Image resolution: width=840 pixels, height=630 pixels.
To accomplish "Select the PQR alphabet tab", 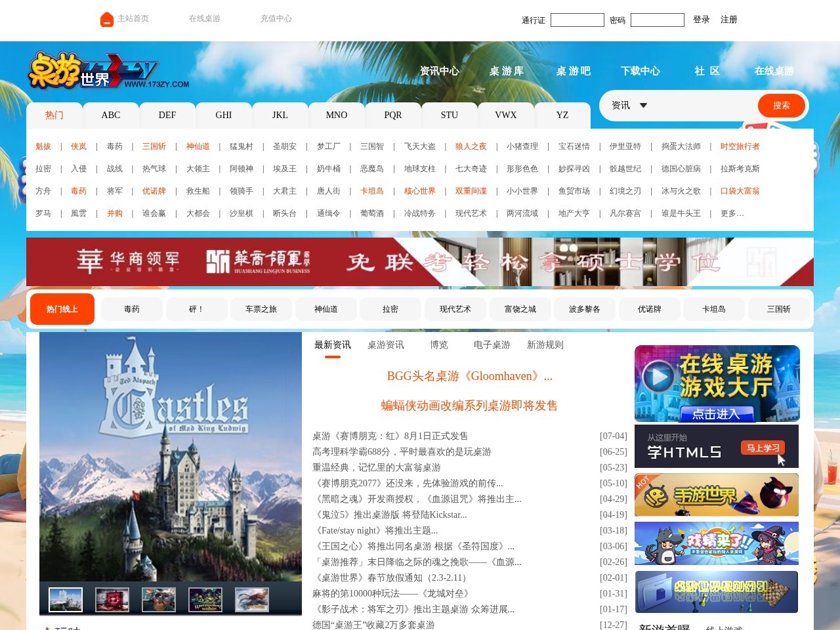I will point(393,115).
